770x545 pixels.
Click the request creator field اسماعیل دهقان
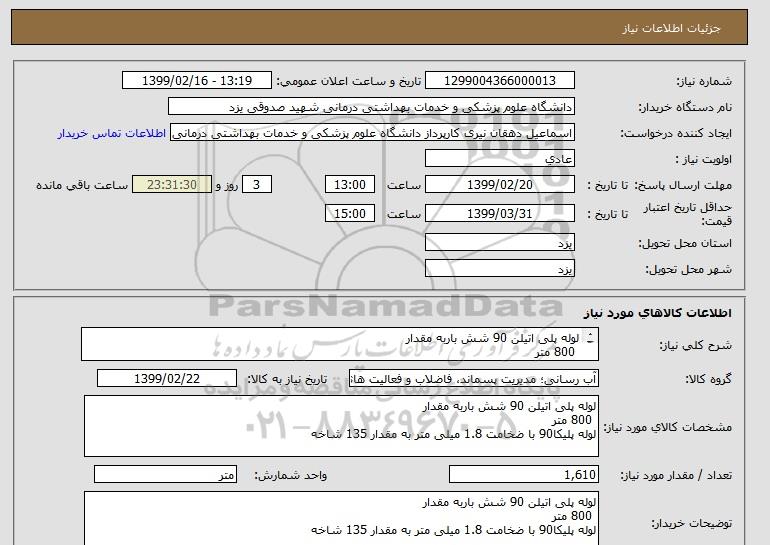pyautogui.click(x=372, y=133)
